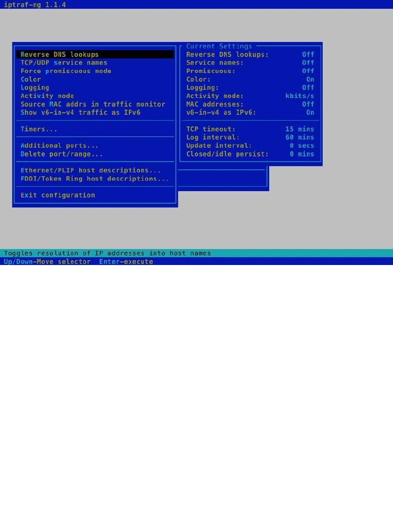
Task: Select the Reverse DNS lookups menu entry
Action: [x=95, y=54]
